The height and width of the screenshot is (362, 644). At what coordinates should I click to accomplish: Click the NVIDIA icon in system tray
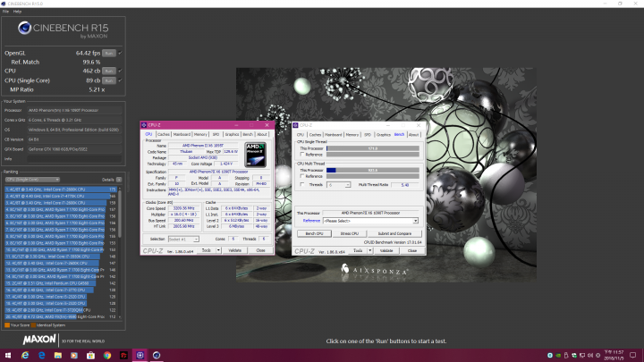pyautogui.click(x=558, y=356)
